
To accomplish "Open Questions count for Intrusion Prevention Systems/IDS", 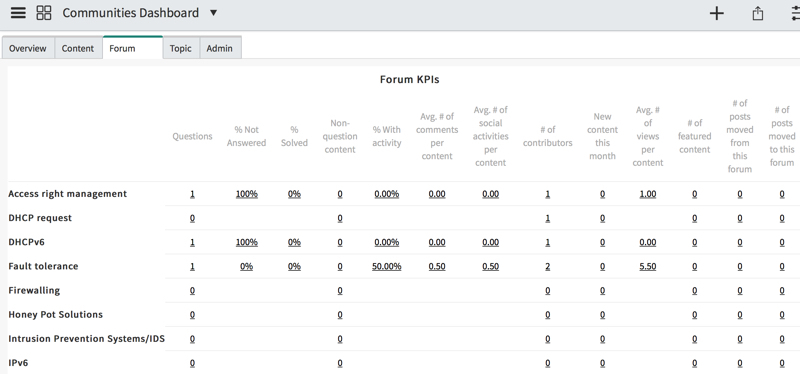I will point(192,339).
